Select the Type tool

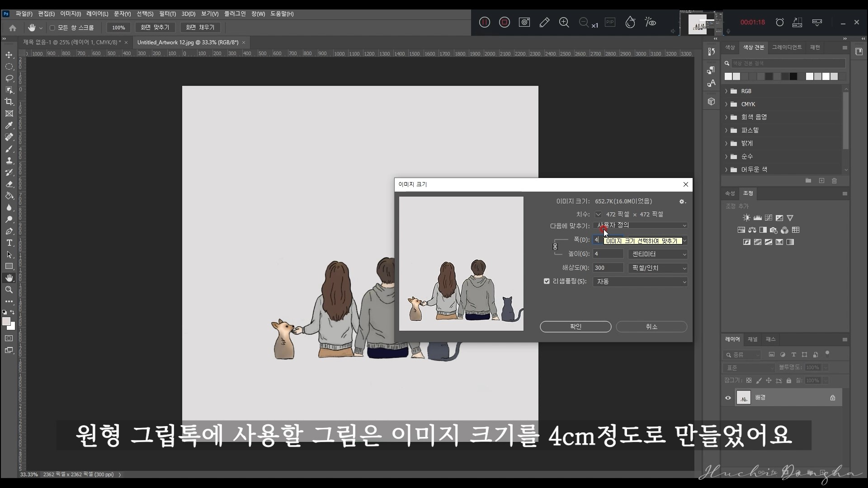(9, 243)
